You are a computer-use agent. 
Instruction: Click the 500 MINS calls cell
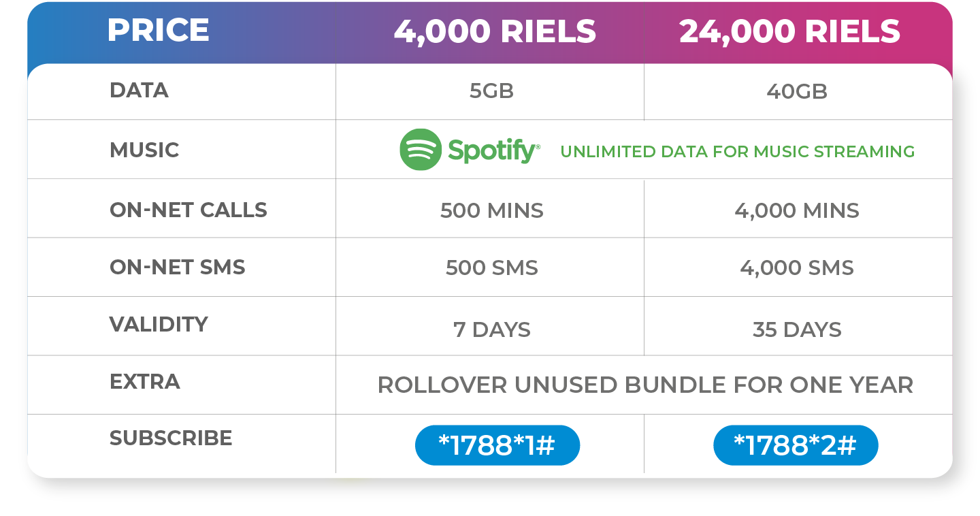(x=491, y=210)
